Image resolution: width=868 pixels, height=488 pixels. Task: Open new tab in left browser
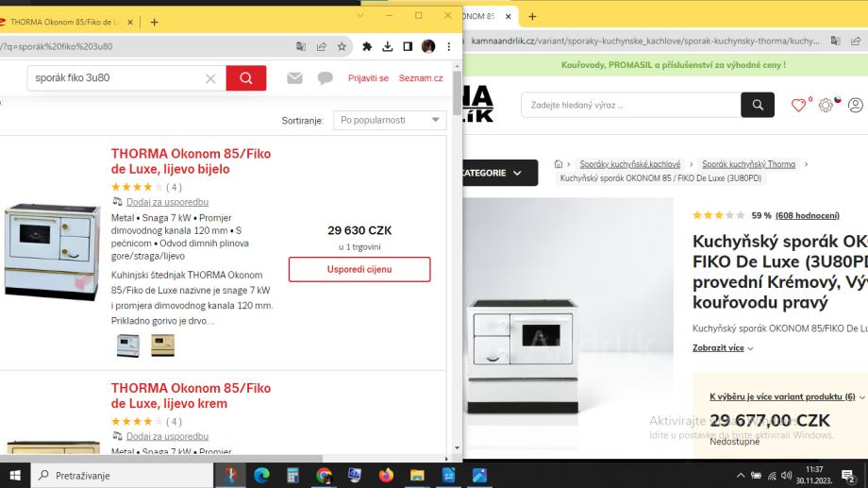click(x=155, y=22)
